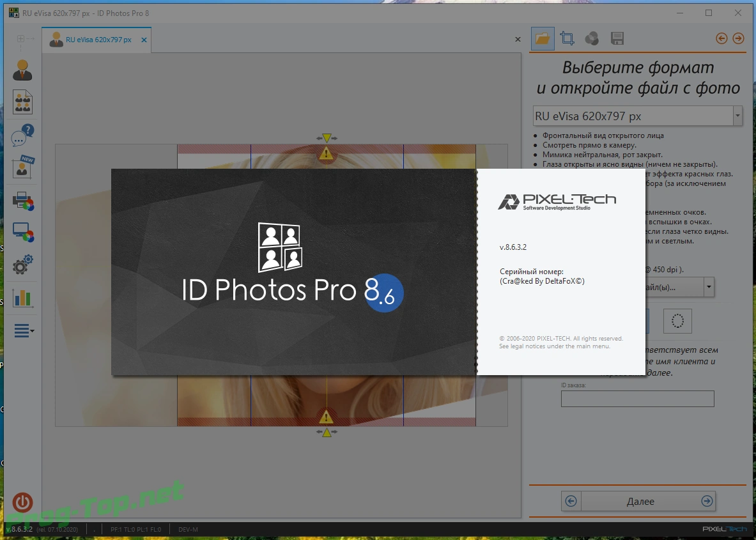Screen dimensions: 756x540
Task: Click the Мимика нейтральная, рот закрыт requirement
Action: coord(603,155)
